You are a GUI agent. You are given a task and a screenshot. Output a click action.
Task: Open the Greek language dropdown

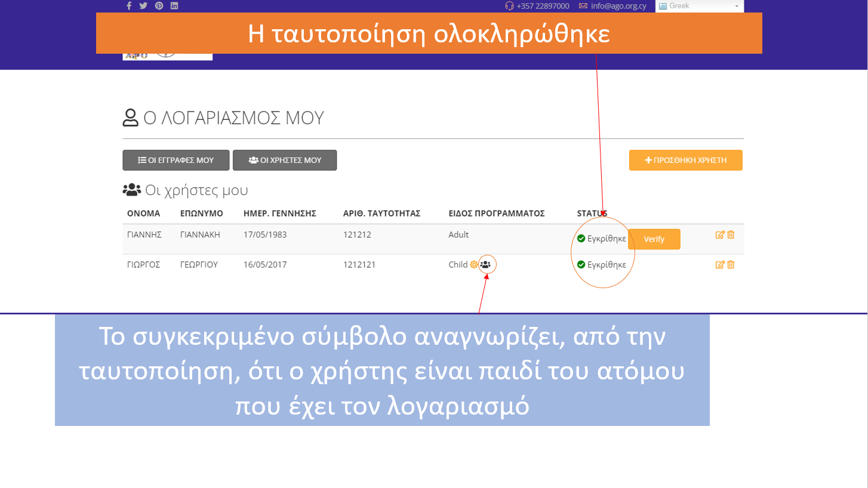[x=699, y=6]
